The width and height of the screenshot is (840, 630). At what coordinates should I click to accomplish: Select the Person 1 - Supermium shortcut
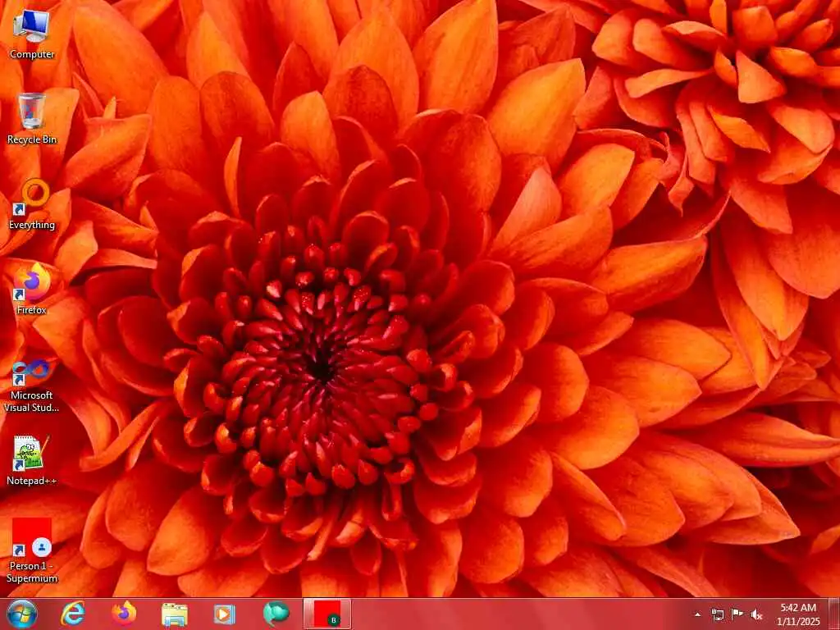pyautogui.click(x=32, y=550)
